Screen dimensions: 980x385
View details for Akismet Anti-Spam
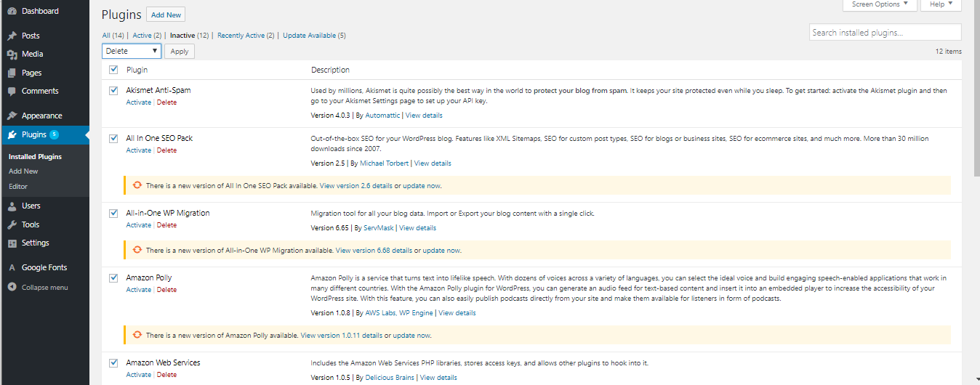tap(424, 115)
